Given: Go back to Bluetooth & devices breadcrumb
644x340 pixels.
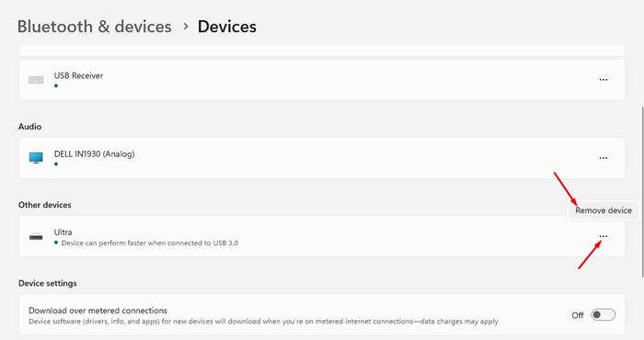Looking at the screenshot, I should click(95, 27).
